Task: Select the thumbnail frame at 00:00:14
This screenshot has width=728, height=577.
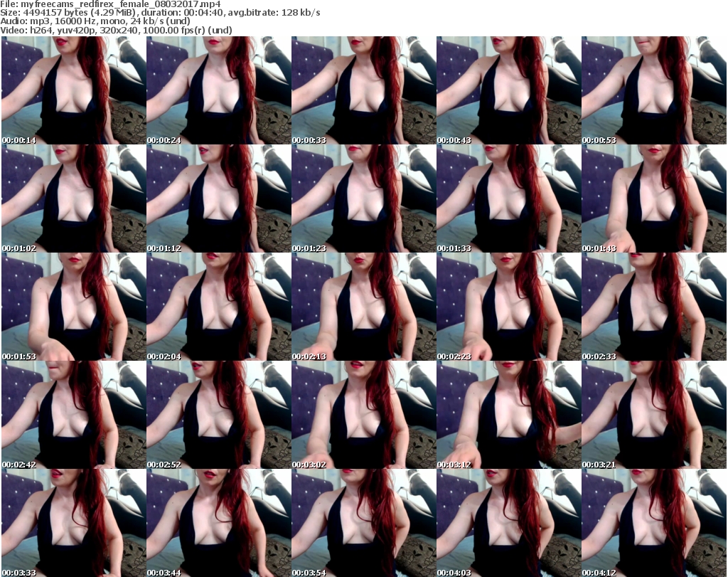Action: (74, 90)
